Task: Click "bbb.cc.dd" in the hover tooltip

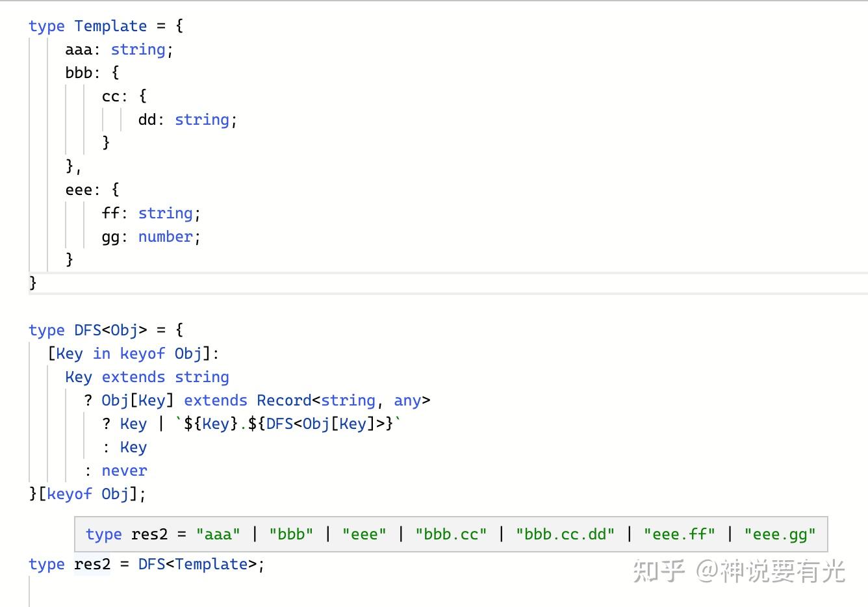Action: coord(565,534)
